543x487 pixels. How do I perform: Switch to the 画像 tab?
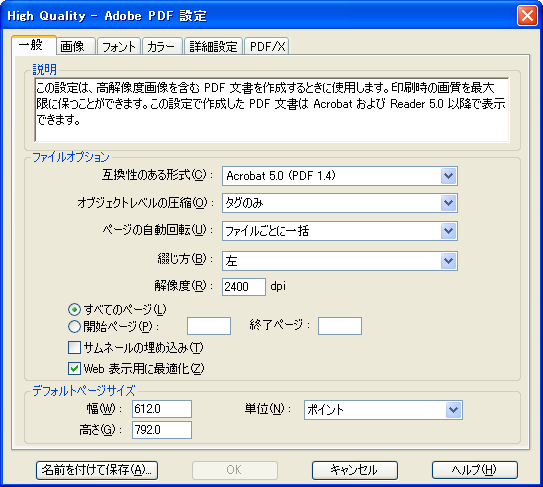(75, 46)
